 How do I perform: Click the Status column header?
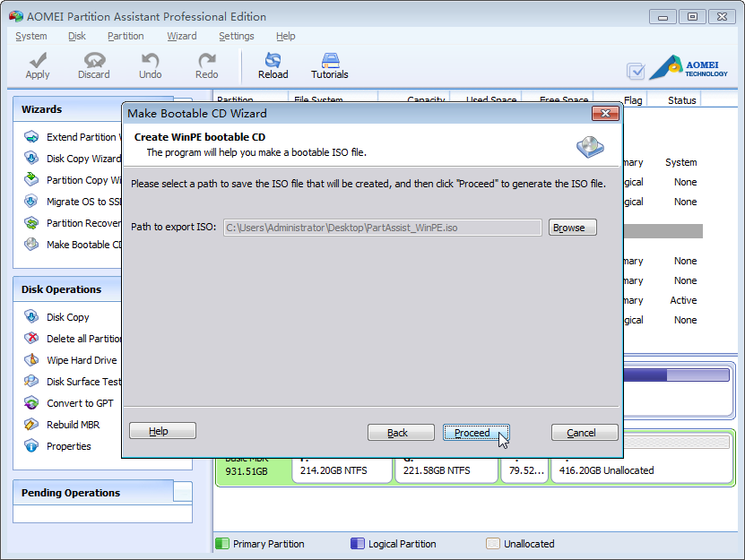682,100
